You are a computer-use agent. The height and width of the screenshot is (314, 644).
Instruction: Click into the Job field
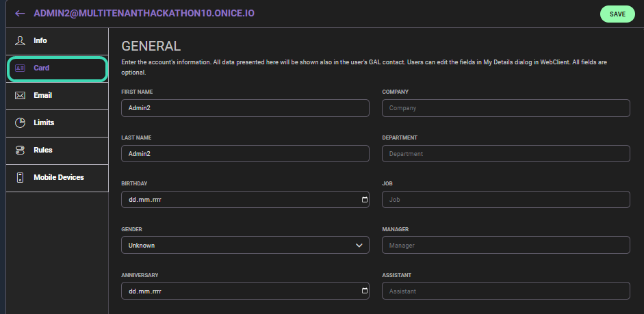506,200
